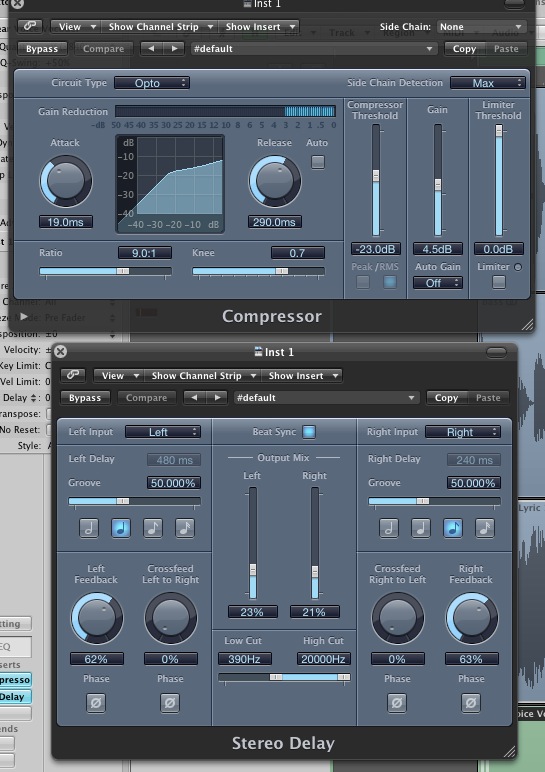Image resolution: width=545 pixels, height=772 pixels.
Task: Adjust the Knee slider
Action: pos(258,271)
